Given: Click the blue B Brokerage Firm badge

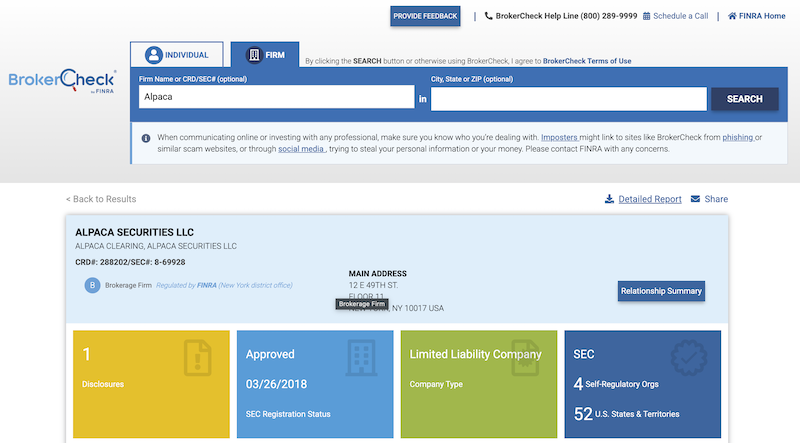Looking at the screenshot, I should coord(92,285).
